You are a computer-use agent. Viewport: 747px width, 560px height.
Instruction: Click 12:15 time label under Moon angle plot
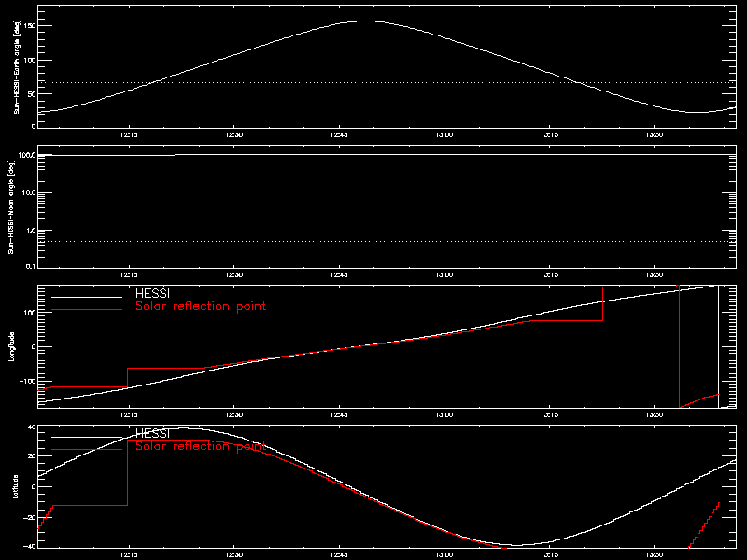pyautogui.click(x=129, y=274)
